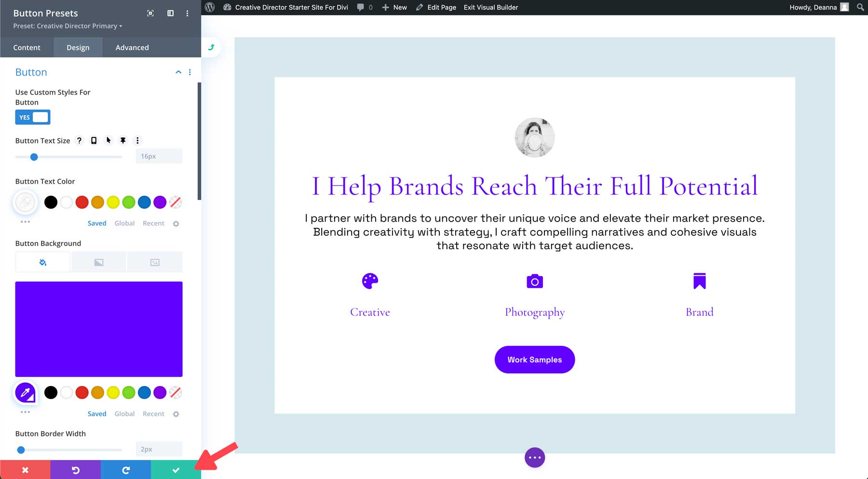
Task: Select the purple button background swatch
Action: (160, 392)
